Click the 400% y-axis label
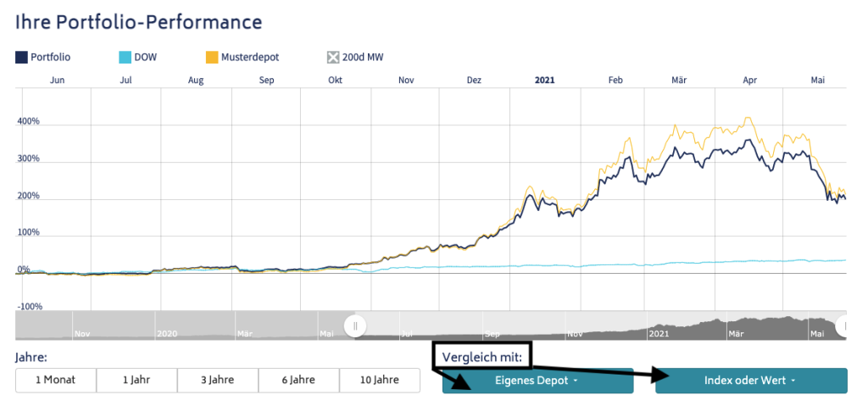868x406 pixels. (29, 122)
